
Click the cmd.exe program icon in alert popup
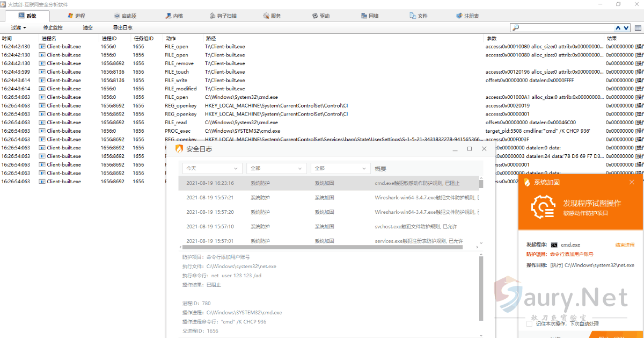click(x=554, y=245)
